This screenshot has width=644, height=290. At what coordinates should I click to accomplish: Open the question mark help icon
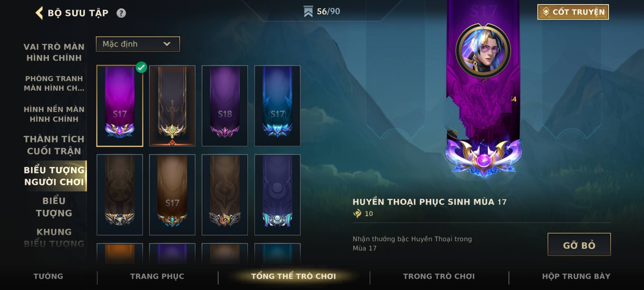[121, 13]
